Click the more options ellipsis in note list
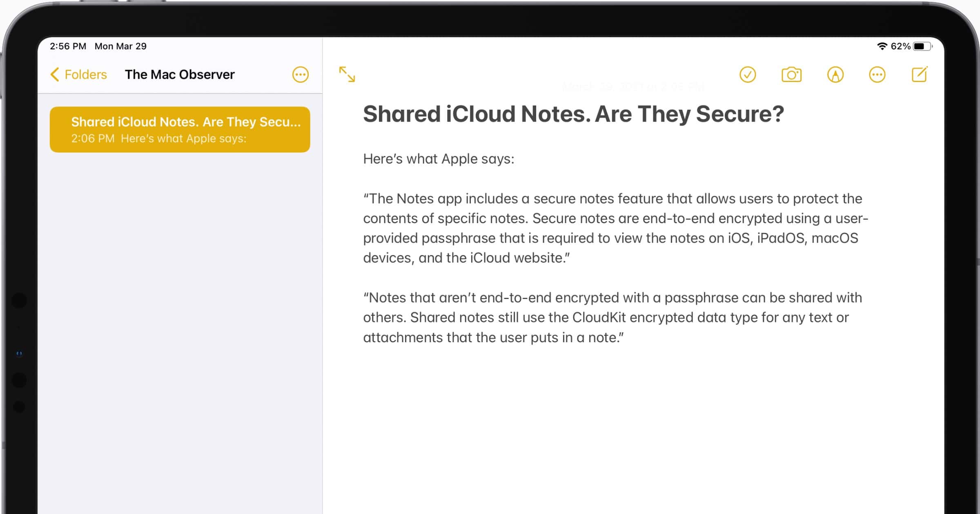Screen dimensions: 980x514 (300, 74)
